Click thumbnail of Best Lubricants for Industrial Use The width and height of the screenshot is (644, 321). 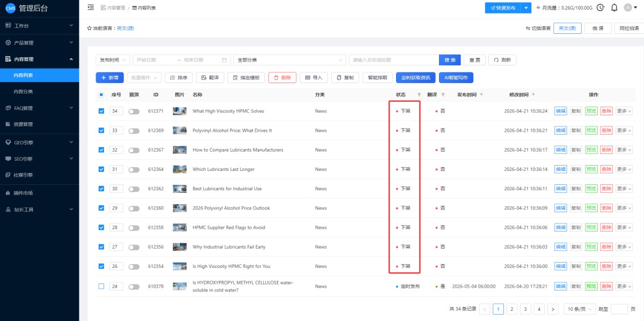(x=179, y=189)
